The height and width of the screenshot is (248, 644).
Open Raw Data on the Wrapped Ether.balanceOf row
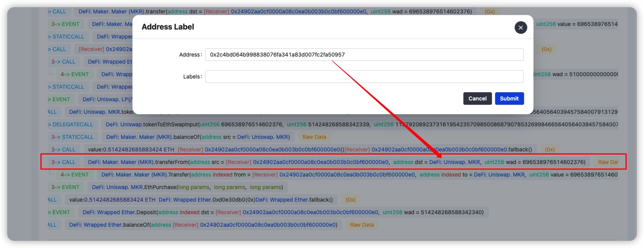(362, 225)
